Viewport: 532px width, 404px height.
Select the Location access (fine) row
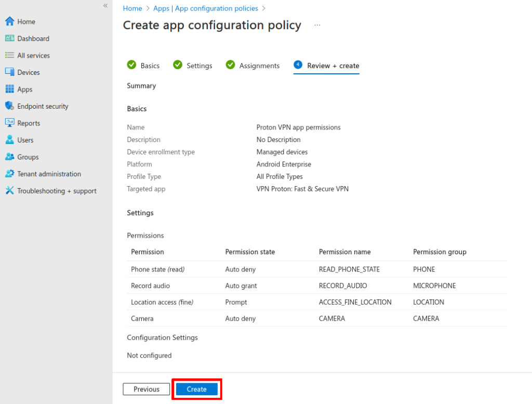coord(317,302)
